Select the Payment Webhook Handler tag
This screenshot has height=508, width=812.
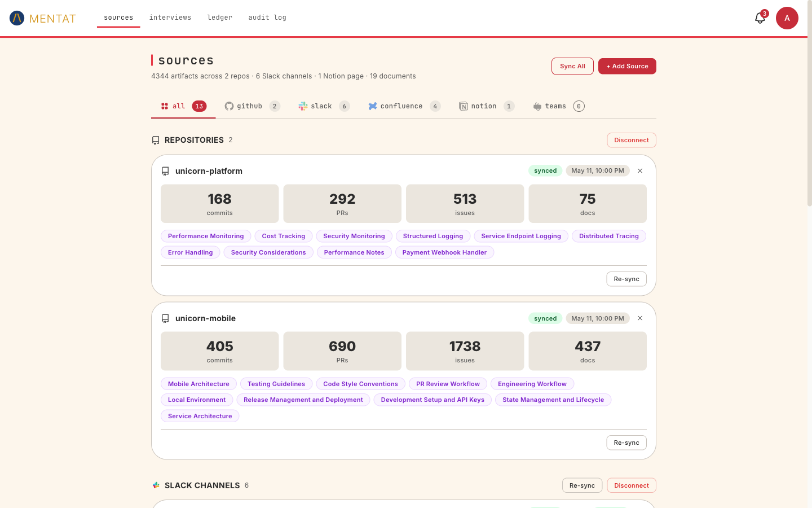point(444,252)
